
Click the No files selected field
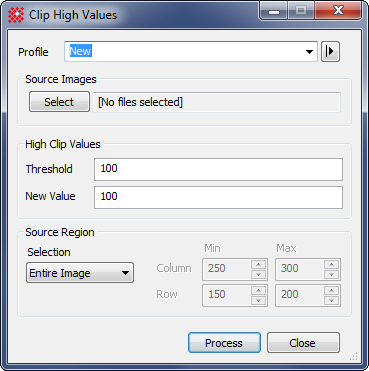click(x=216, y=102)
